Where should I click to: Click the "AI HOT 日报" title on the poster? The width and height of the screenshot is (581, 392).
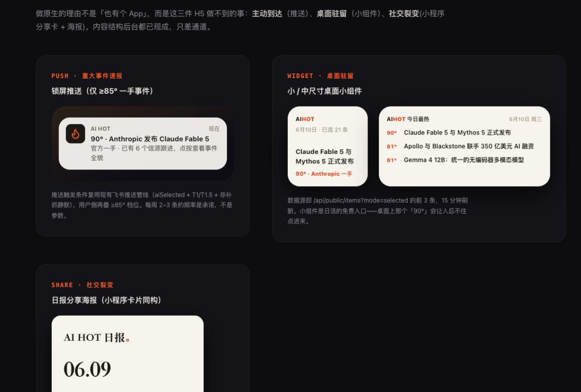[96, 338]
